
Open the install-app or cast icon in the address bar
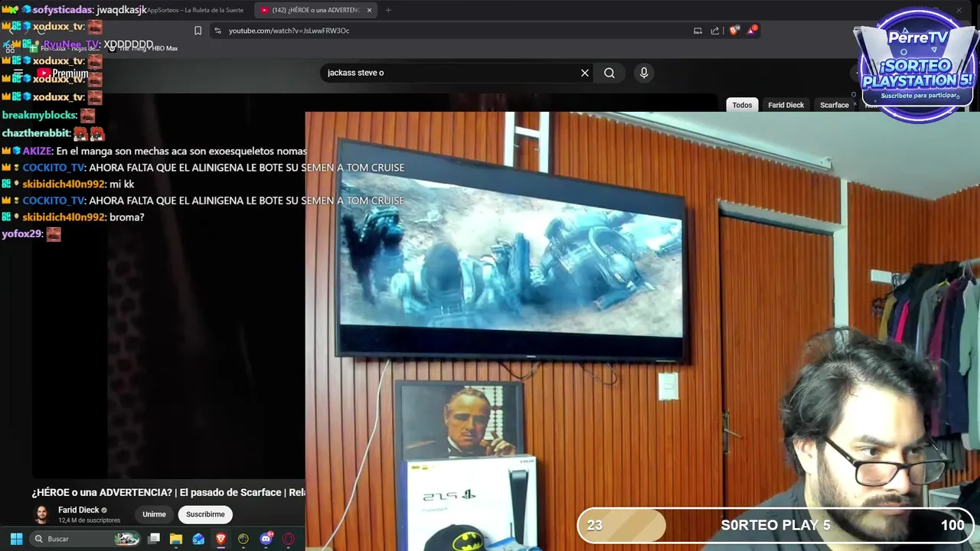pyautogui.click(x=697, y=31)
